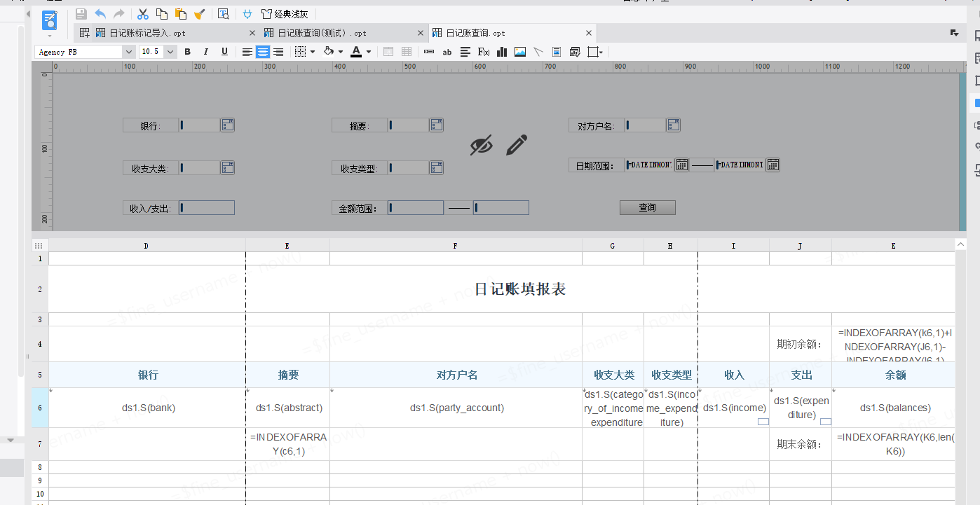Merge the selected cells

point(388,52)
